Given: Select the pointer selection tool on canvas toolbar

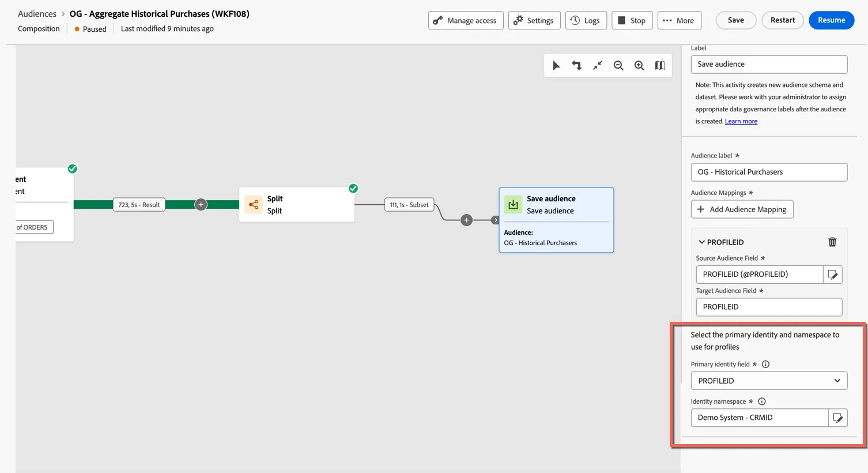Looking at the screenshot, I should [556, 66].
